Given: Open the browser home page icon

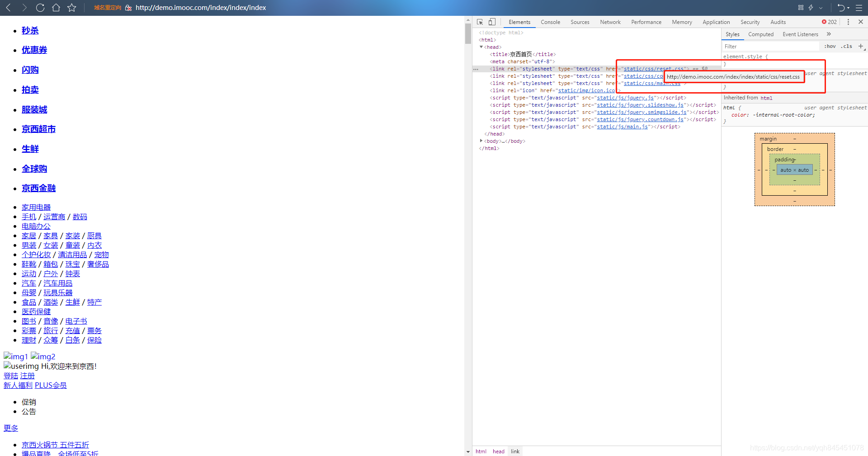Looking at the screenshot, I should coord(56,8).
